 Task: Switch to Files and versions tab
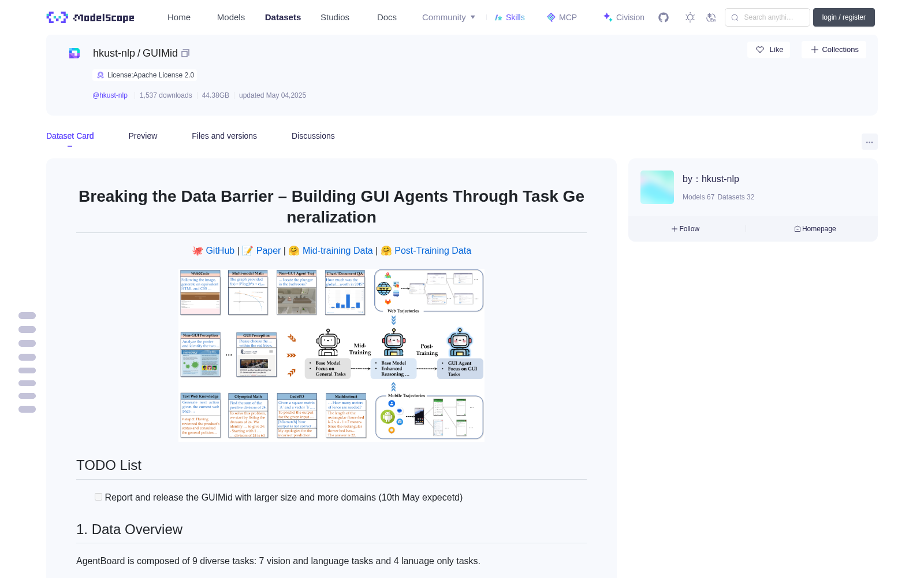coord(224,136)
